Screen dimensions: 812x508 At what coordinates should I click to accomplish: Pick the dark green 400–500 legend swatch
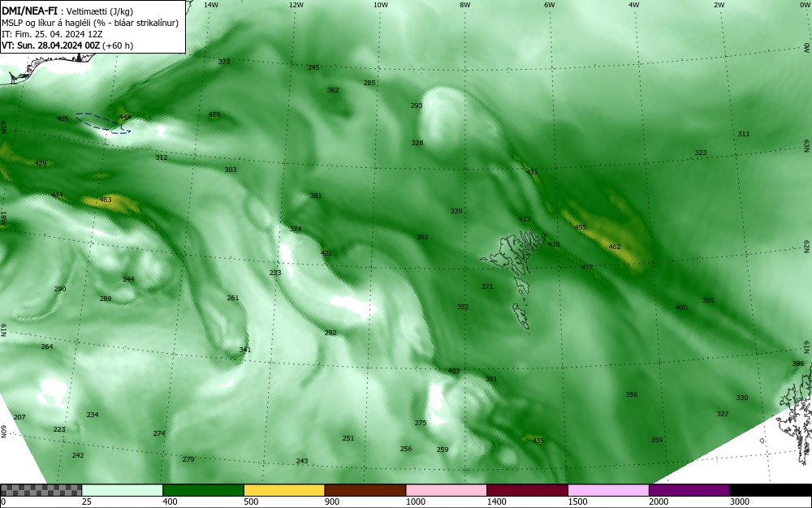tap(203, 490)
